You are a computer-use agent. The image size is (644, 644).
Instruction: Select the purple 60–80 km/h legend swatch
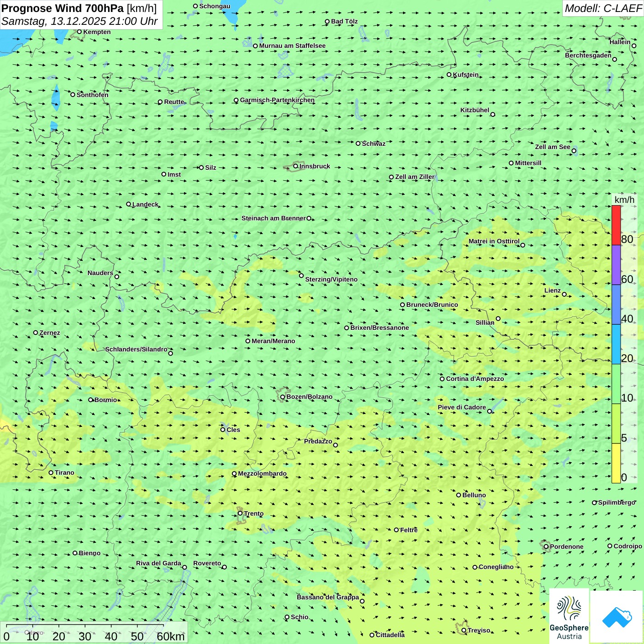[x=616, y=265]
